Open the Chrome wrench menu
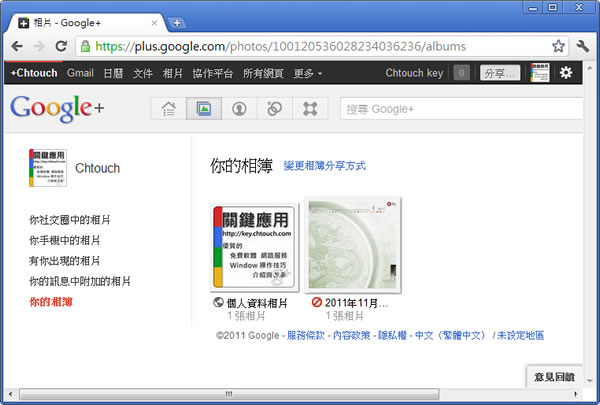Image resolution: width=600 pixels, height=405 pixels. pyautogui.click(x=582, y=46)
